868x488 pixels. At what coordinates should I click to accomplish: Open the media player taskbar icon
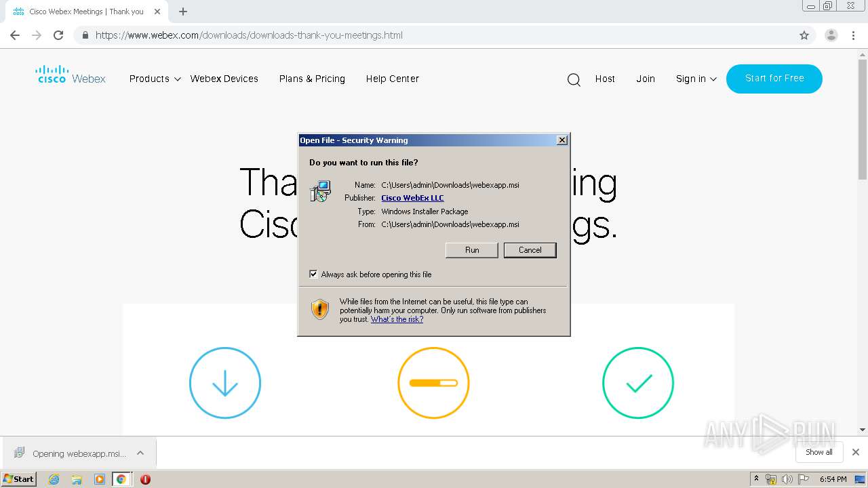99,479
